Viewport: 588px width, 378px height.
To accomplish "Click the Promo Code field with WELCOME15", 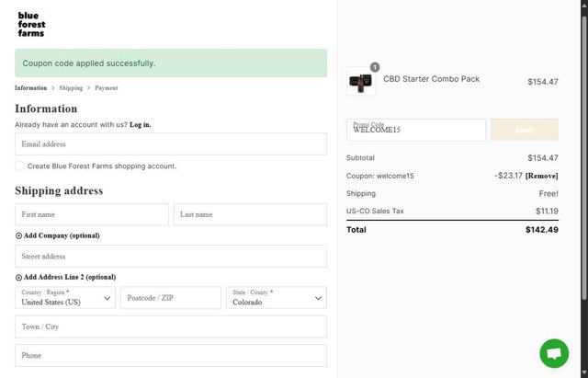I will coord(416,130).
